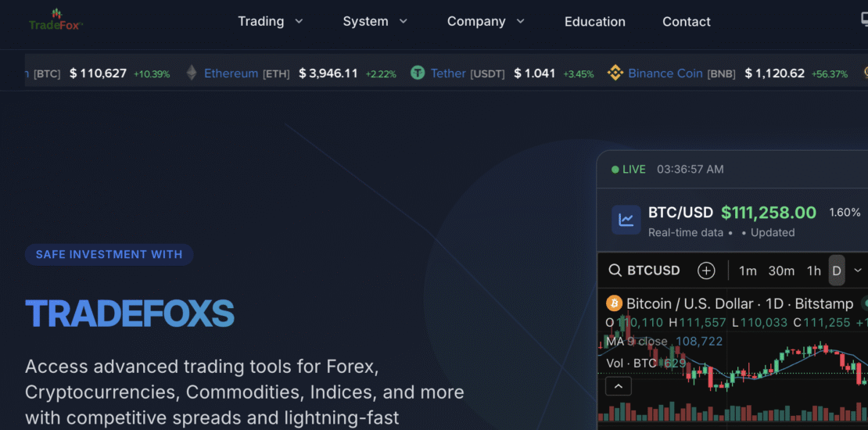Click the BTCUSD symbol search
The width and height of the screenshot is (868, 430).
click(x=653, y=271)
